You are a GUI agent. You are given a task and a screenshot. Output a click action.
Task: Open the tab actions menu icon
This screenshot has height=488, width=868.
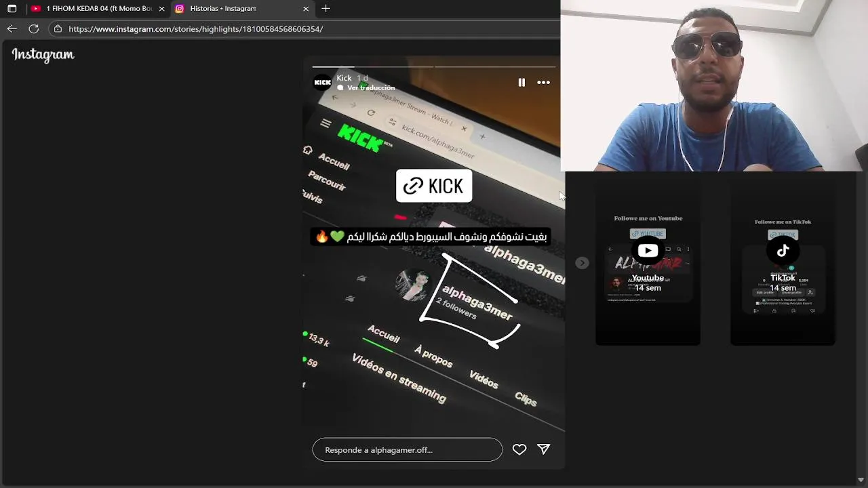coord(12,9)
